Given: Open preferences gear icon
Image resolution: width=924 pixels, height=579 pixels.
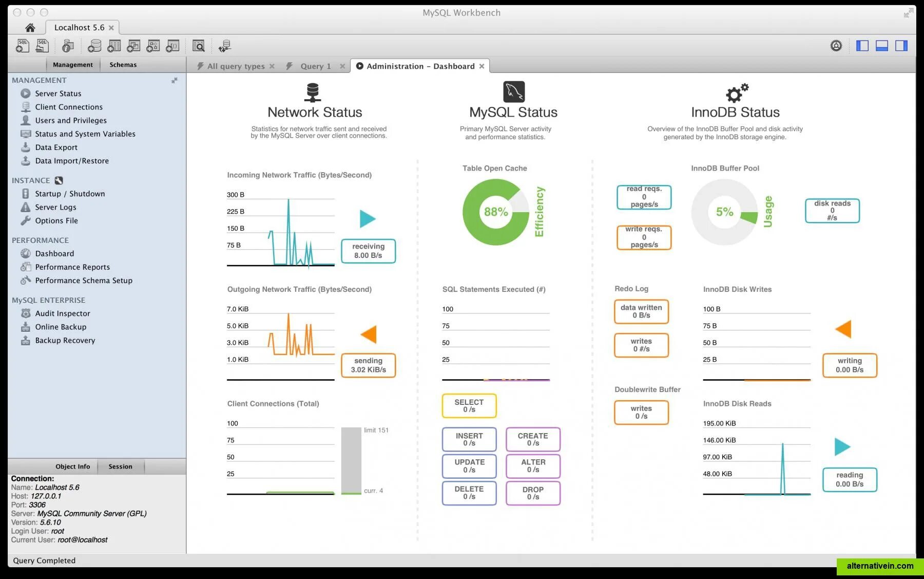Looking at the screenshot, I should tap(836, 46).
